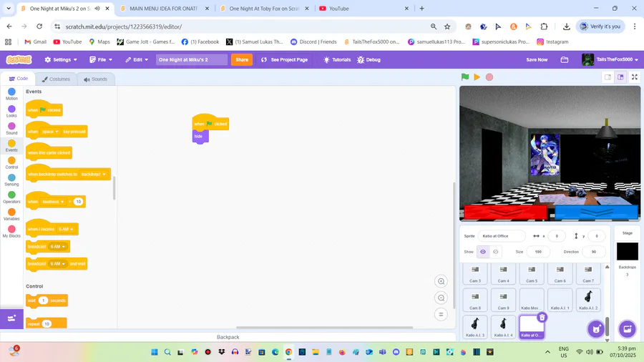Open loudness dropdown in when block
This screenshot has height=362, width=644.
coord(52,202)
